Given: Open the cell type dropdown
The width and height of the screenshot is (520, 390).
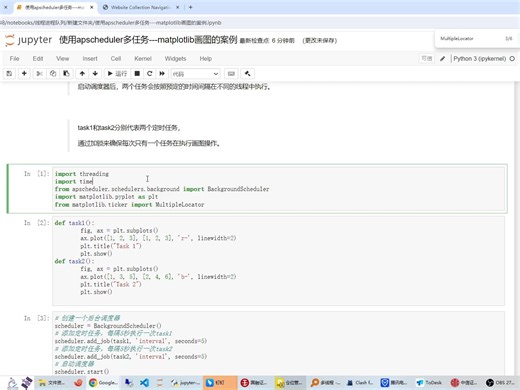Looking at the screenshot, I should coord(195,74).
